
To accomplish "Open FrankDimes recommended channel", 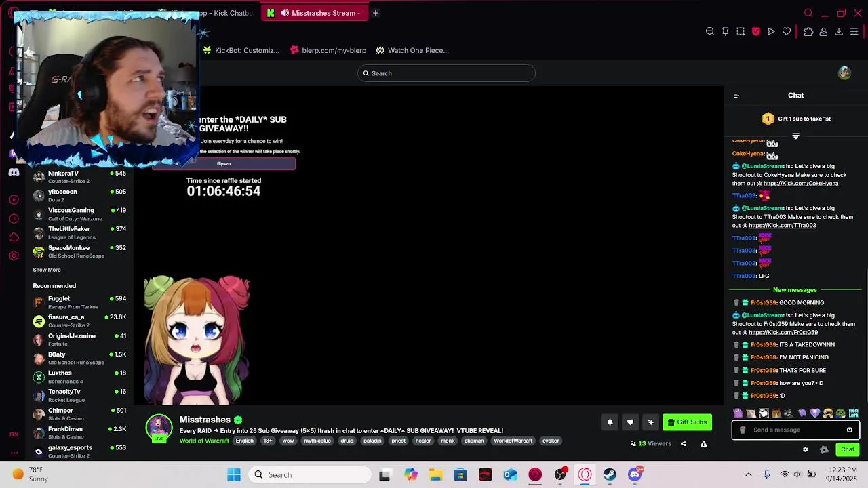I will point(79,432).
